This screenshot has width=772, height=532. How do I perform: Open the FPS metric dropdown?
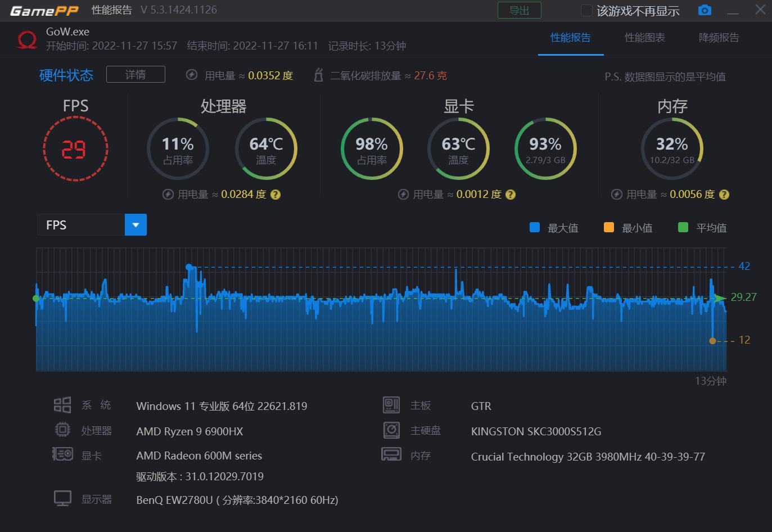(x=135, y=224)
